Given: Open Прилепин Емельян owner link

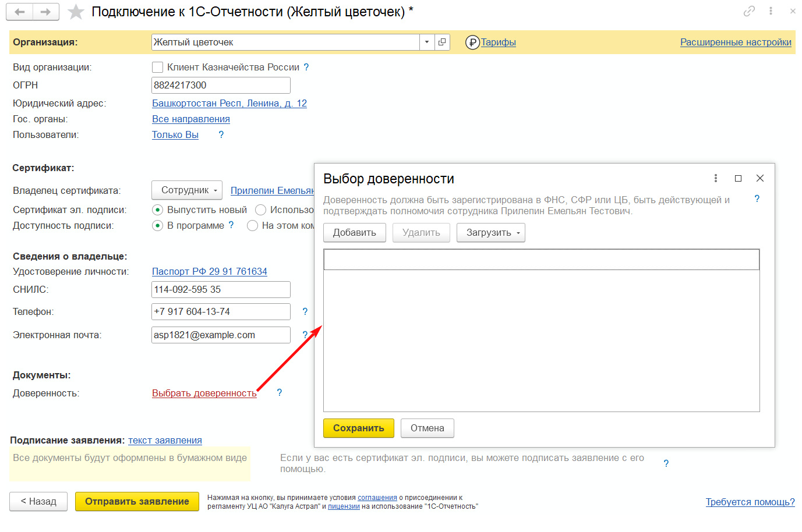Looking at the screenshot, I should (x=272, y=190).
